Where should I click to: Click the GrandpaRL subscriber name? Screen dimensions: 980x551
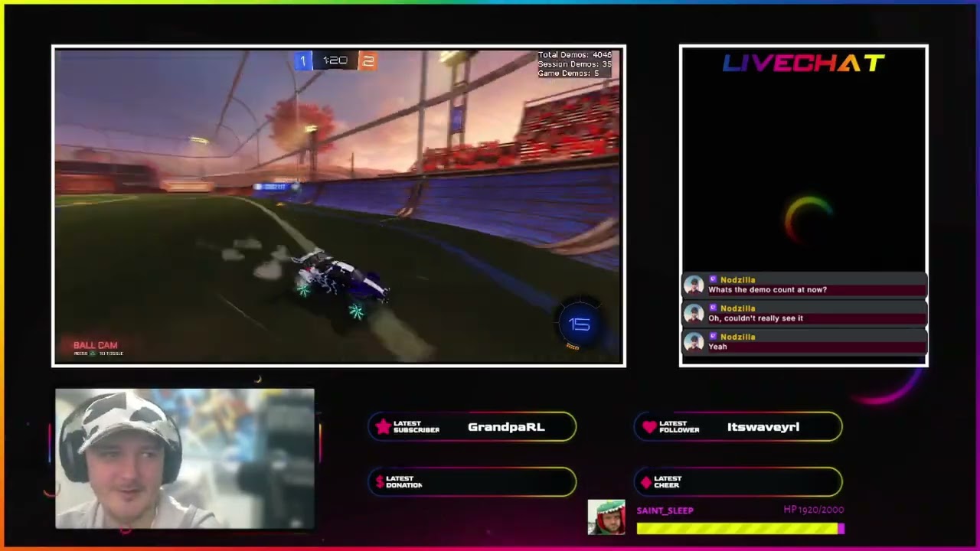coord(506,427)
